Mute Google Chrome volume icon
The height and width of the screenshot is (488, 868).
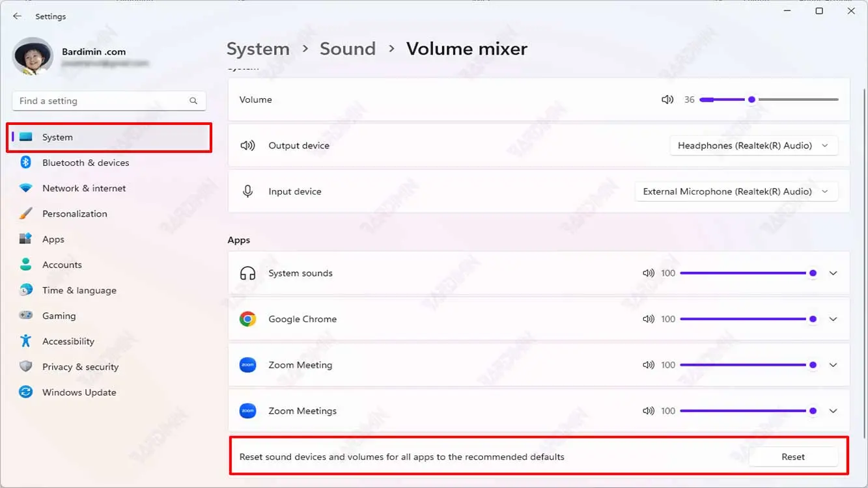click(648, 319)
